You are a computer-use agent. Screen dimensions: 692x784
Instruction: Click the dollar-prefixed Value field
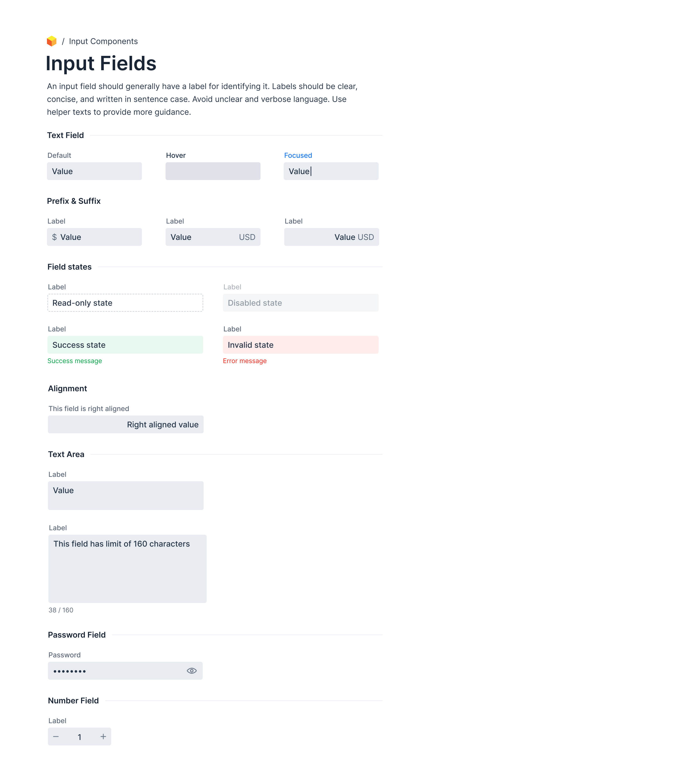click(x=94, y=237)
